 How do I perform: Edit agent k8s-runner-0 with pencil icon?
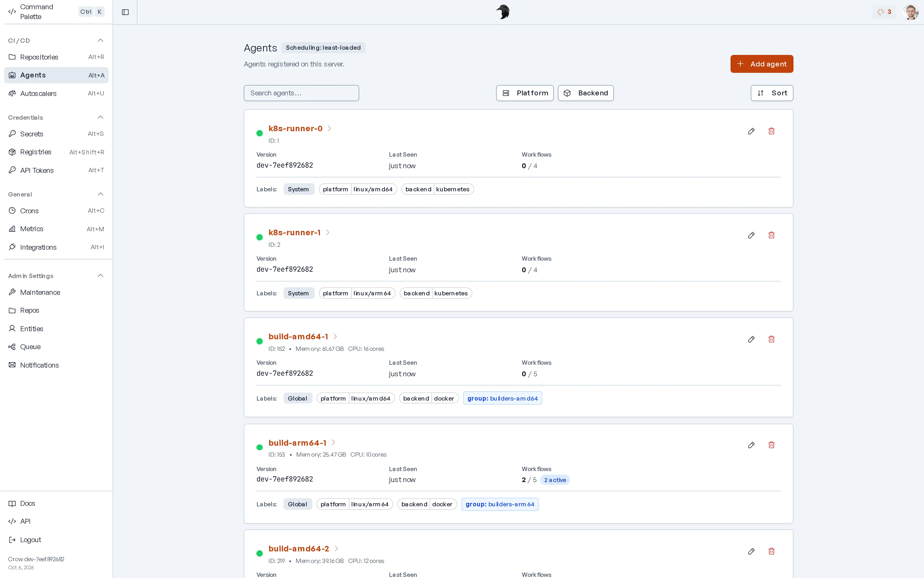point(751,131)
